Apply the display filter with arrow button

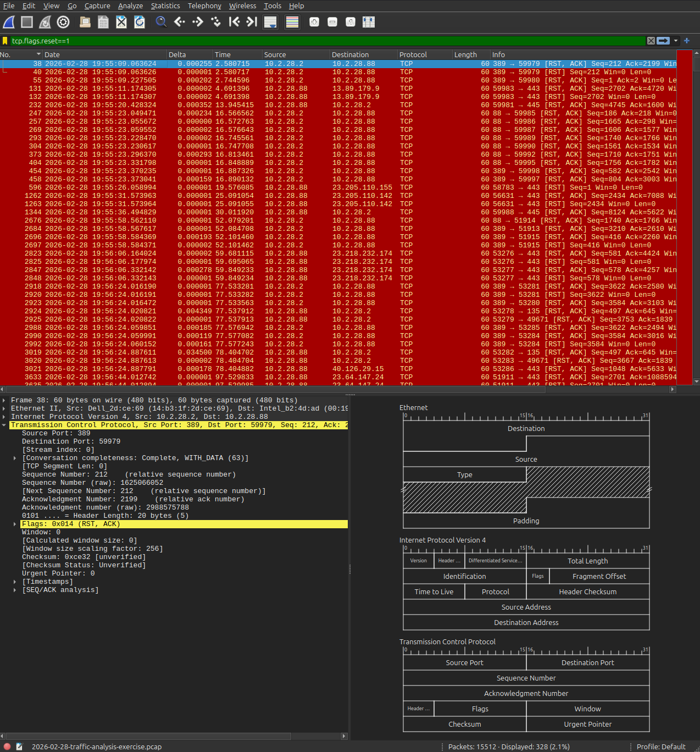(663, 41)
